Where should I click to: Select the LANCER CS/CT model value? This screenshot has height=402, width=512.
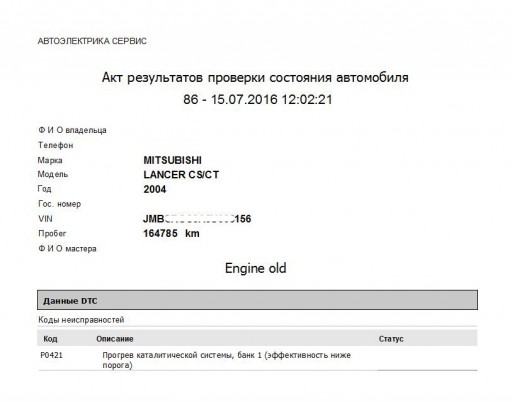coord(181,175)
